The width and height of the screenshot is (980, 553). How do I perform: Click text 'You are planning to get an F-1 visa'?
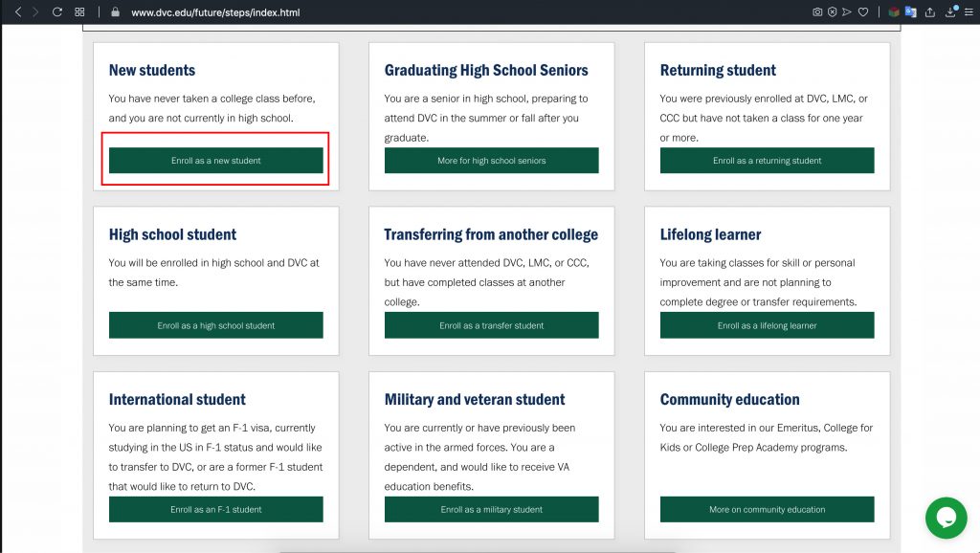(189, 428)
